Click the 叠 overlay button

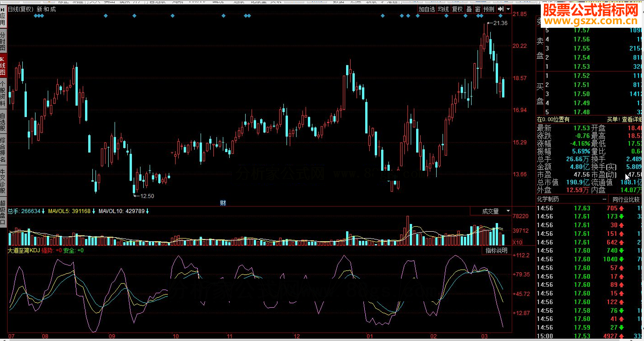pyautogui.click(x=469, y=9)
